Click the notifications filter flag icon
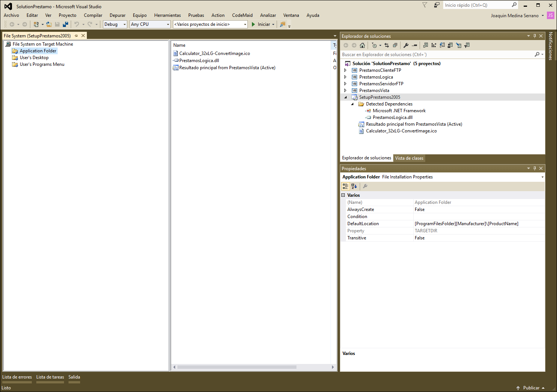The image size is (557, 392). 424,5
